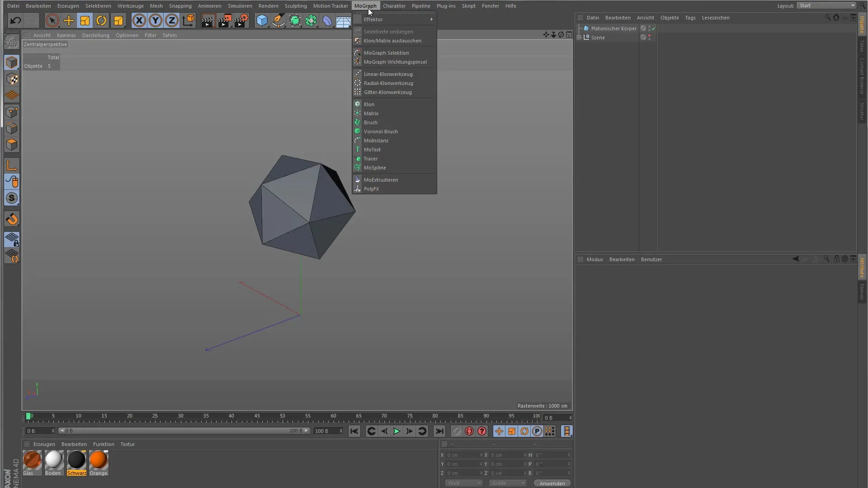Add a cube primitive object
868x488 pixels.
(x=262, y=20)
